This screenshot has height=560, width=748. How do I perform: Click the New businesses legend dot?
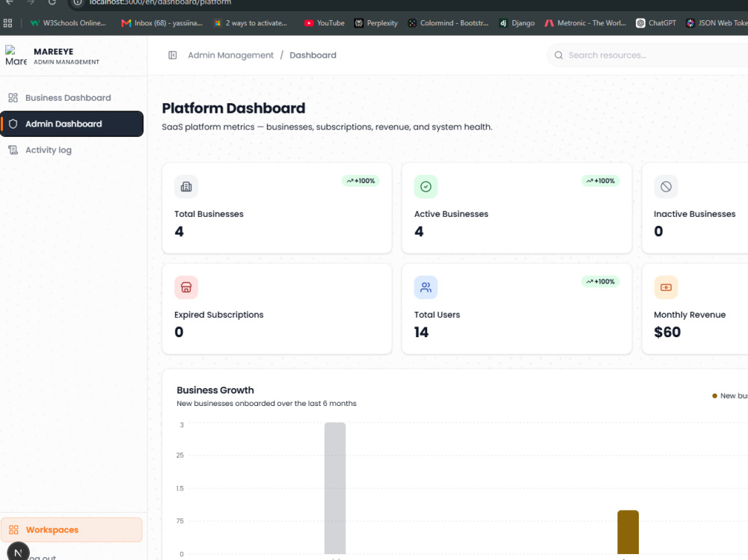click(x=714, y=396)
